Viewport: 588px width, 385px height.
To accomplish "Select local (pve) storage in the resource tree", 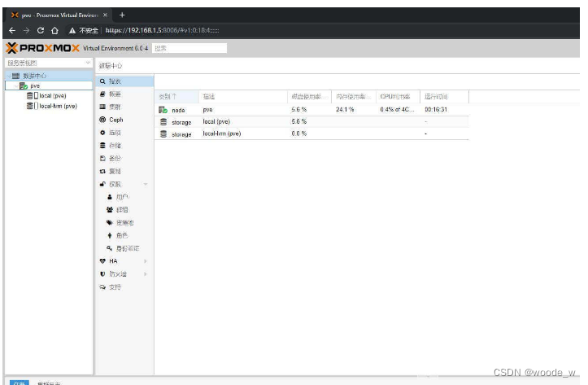I will pyautogui.click(x=49, y=96).
